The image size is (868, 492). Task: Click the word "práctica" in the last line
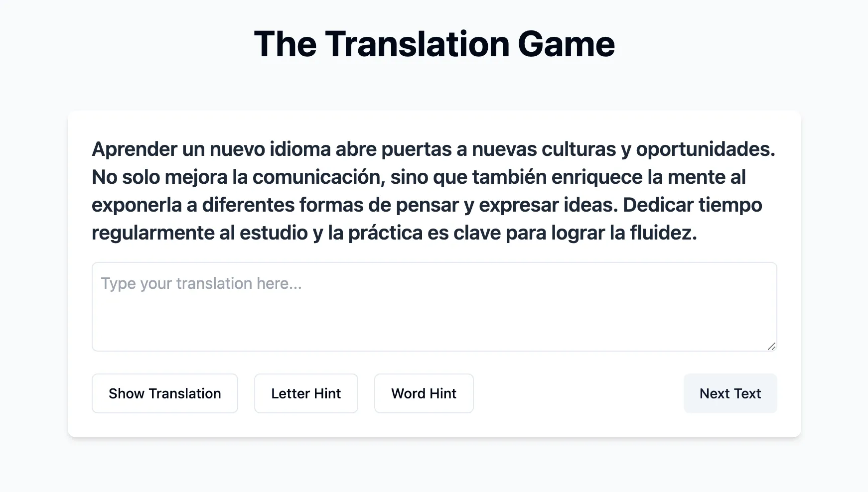tap(385, 233)
